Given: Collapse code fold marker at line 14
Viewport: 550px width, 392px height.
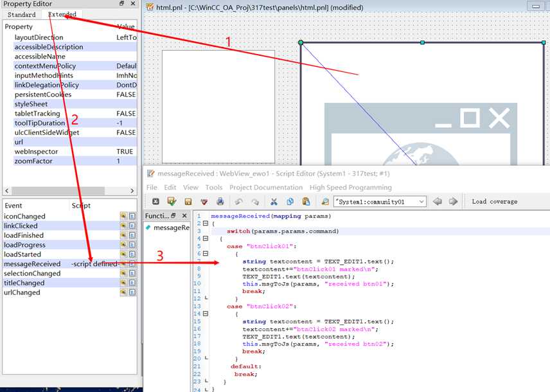Looking at the screenshot, I should point(206,314).
